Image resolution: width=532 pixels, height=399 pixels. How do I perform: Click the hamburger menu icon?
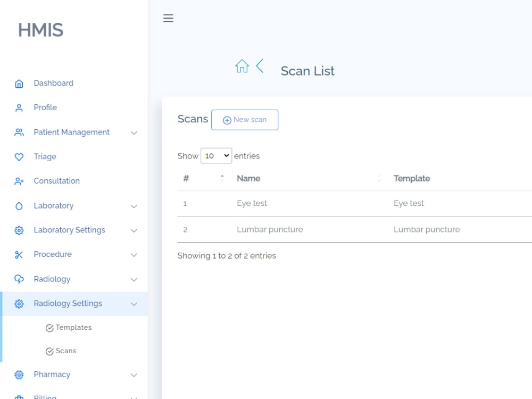pyautogui.click(x=168, y=18)
